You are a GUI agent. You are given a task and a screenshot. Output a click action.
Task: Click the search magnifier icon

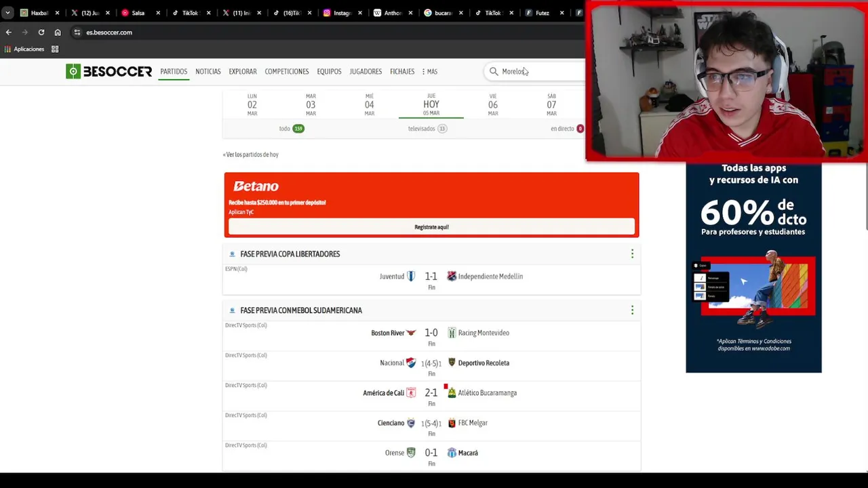click(494, 71)
